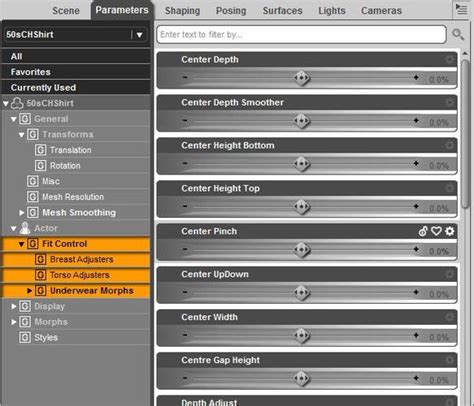
Task: Open the pane options menu icon
Action: [x=461, y=10]
